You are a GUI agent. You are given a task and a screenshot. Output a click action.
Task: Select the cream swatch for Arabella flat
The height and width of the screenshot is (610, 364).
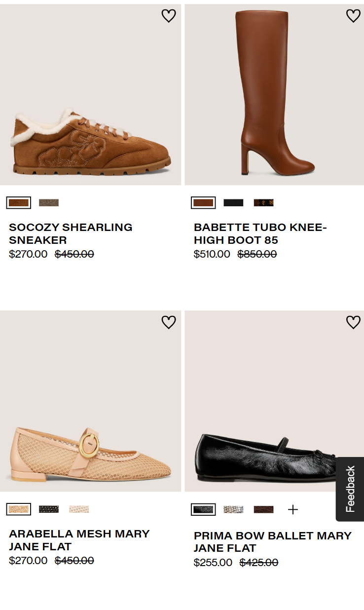(79, 509)
